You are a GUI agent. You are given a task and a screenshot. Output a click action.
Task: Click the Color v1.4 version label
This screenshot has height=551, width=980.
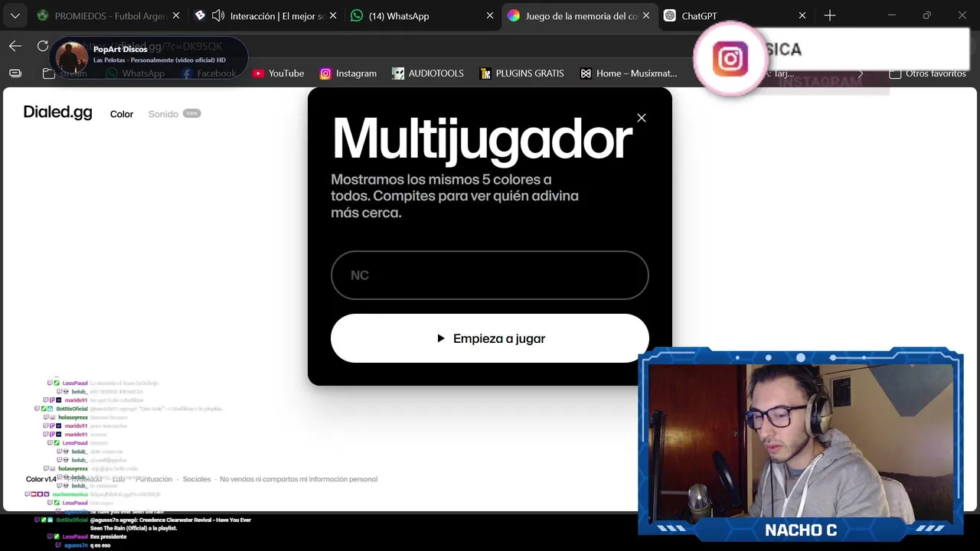[41, 479]
